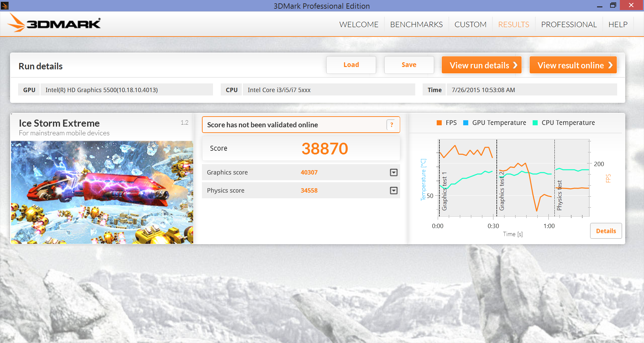Open the PROFESSIONAL tab
This screenshot has height=343, width=644.
point(569,24)
